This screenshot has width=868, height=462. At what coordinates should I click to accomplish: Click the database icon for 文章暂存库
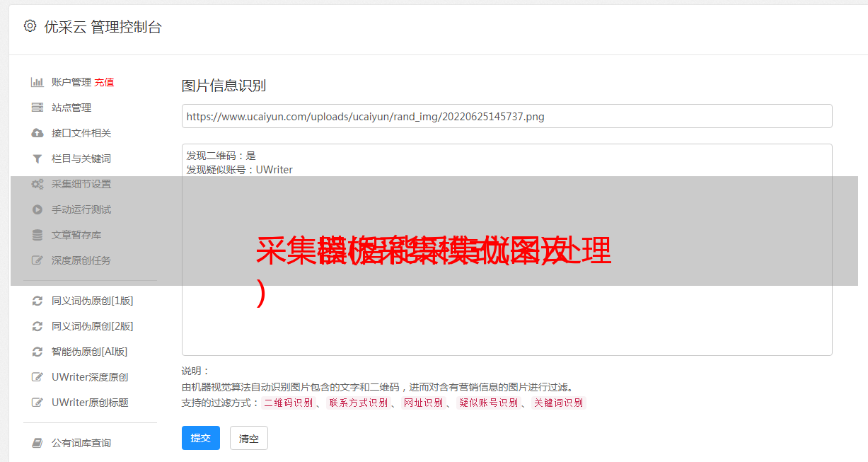coord(37,235)
